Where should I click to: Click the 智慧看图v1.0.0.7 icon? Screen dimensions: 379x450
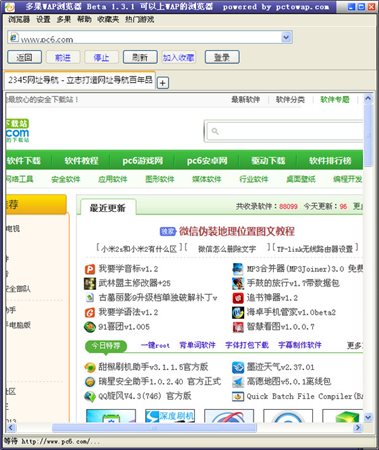238,327
